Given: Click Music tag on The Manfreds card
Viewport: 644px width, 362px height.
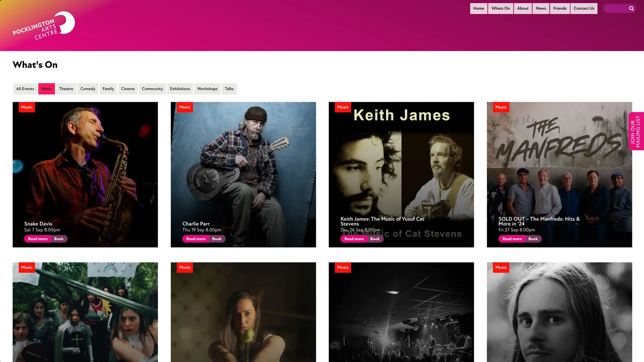Looking at the screenshot, I should tap(501, 107).
